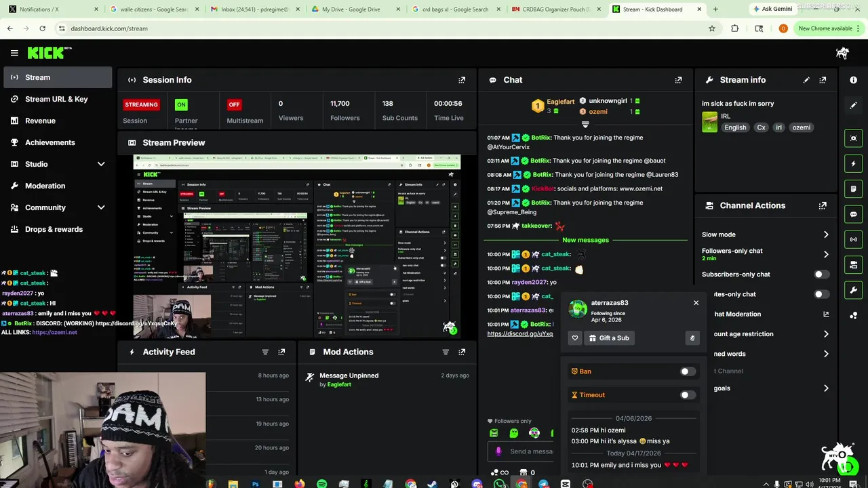Expand the Studio sidebar section
Image resolution: width=868 pixels, height=488 pixels.
pyautogui.click(x=101, y=164)
